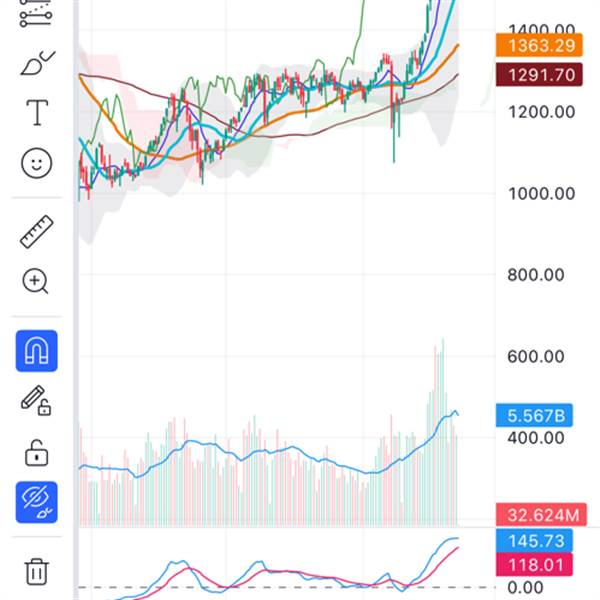
Task: Click the orange 1363.29 price label
Action: (x=539, y=45)
